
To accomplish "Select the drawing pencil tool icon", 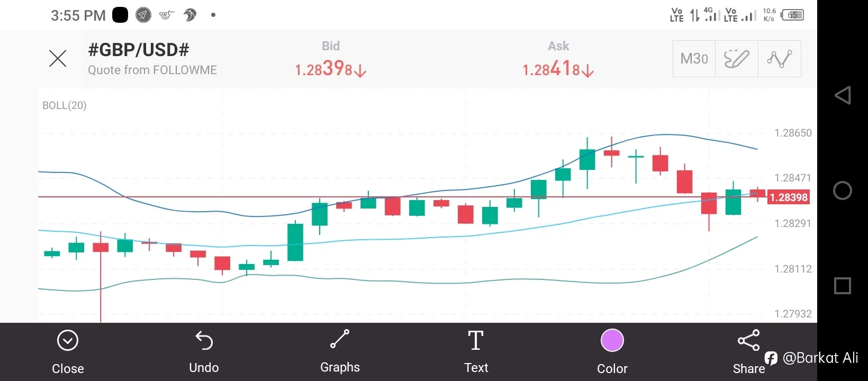I will [736, 59].
